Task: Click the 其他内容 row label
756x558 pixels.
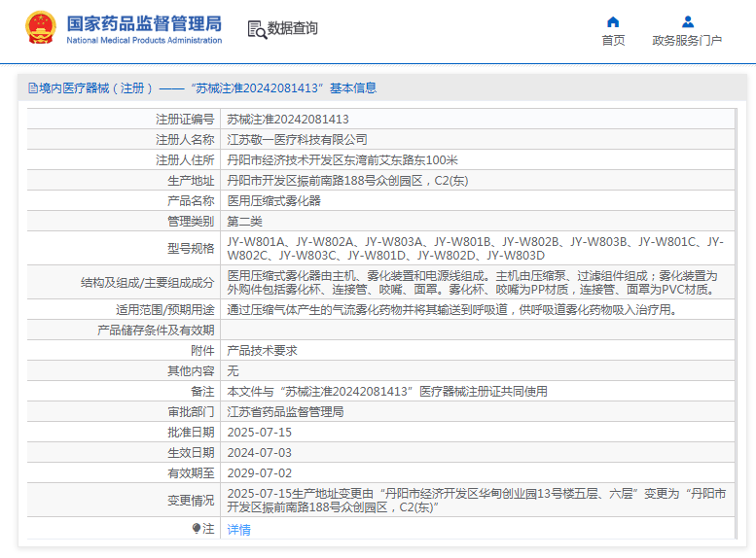Action: click(x=191, y=371)
